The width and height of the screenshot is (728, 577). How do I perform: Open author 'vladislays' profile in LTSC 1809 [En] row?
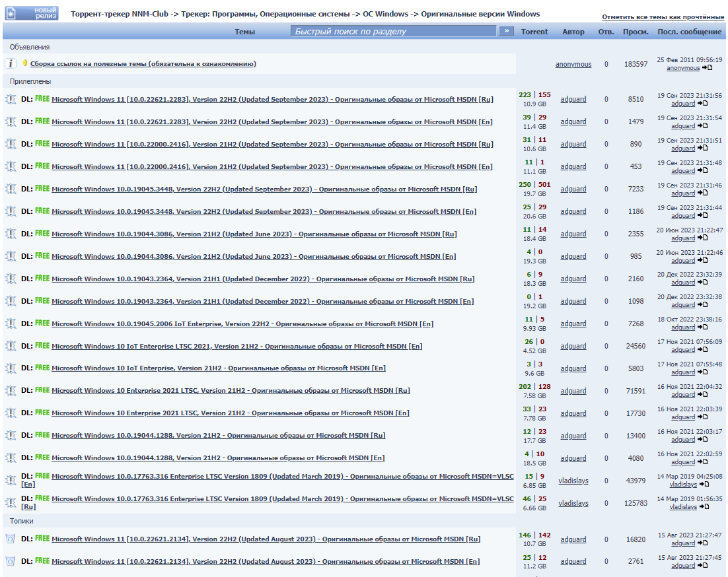pos(573,481)
